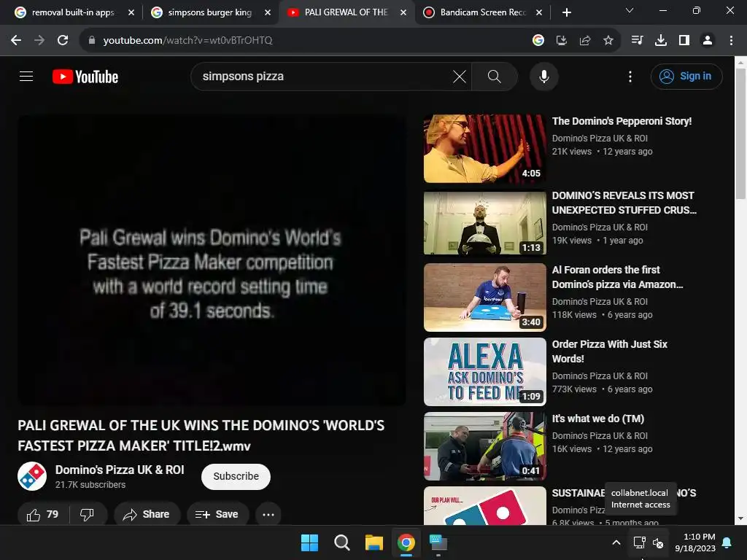This screenshot has width=747, height=560.
Task: Close the Bandicam Screen Recorder tab
Action: pyautogui.click(x=539, y=12)
